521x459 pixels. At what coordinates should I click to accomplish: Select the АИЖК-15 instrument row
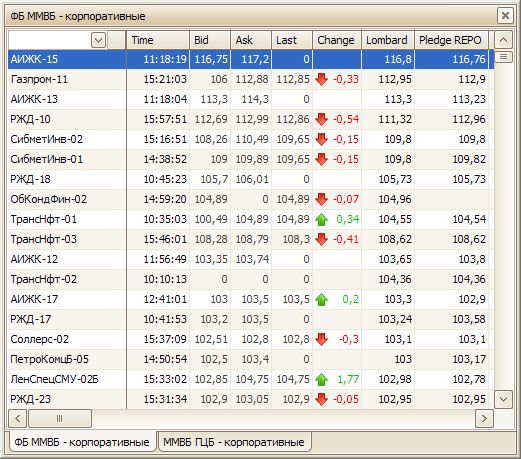tap(251, 59)
